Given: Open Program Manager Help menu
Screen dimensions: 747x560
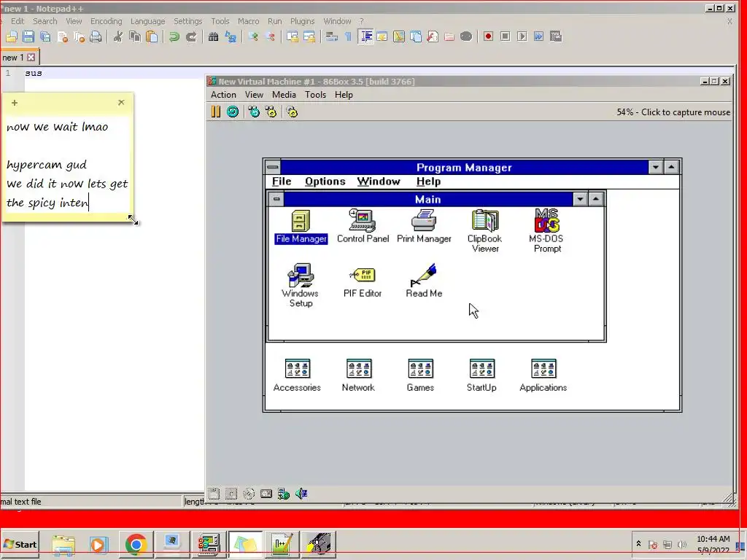Looking at the screenshot, I should click(x=428, y=182).
